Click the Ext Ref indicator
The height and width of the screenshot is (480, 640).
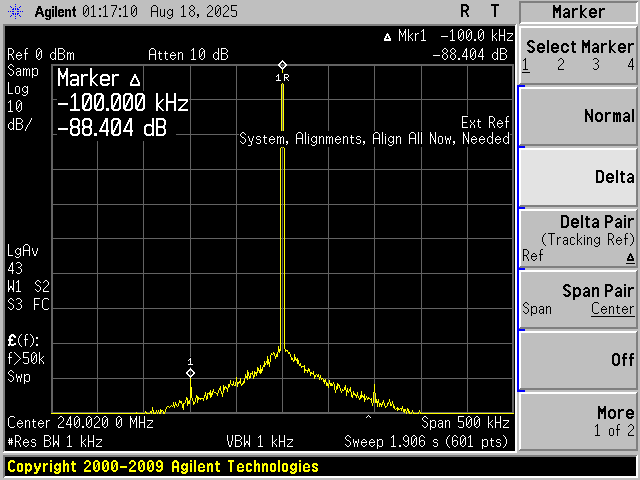(485, 122)
